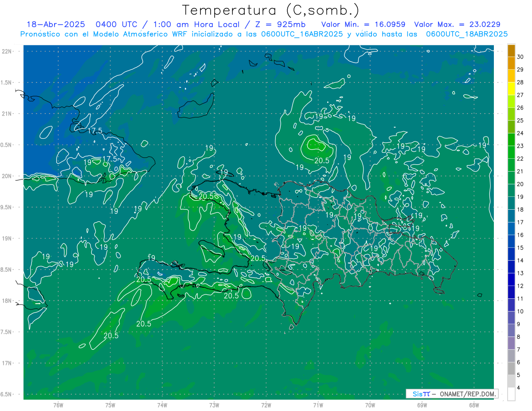Image resolution: width=532 pixels, height=411 pixels.
Task: Click the '6.5N' latitude label
Action: click(x=7, y=394)
